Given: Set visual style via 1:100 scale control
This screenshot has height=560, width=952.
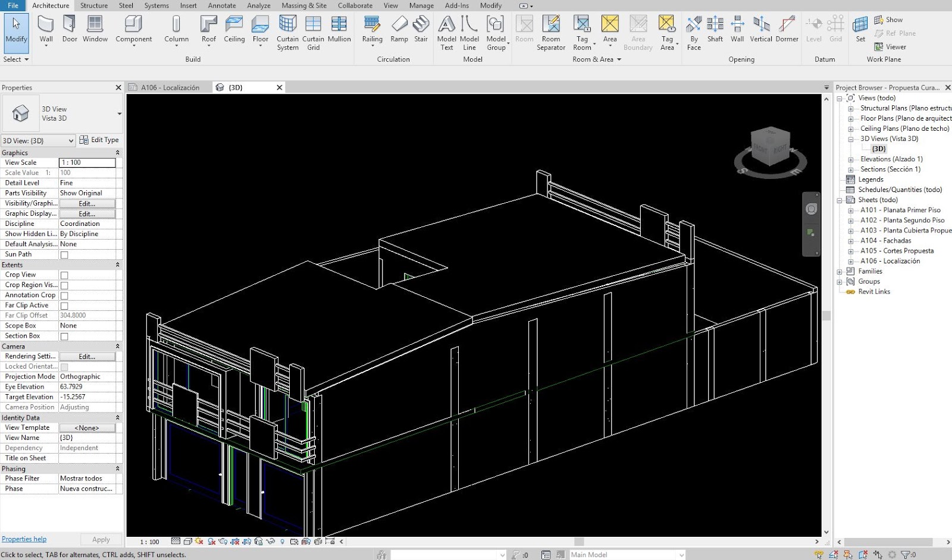Looking at the screenshot, I should 149,542.
